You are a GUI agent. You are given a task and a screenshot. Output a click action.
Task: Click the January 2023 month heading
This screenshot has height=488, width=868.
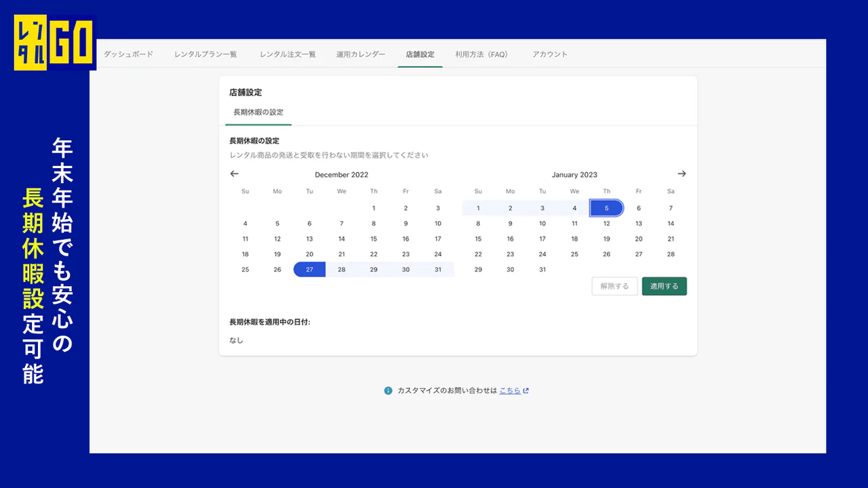(x=574, y=175)
